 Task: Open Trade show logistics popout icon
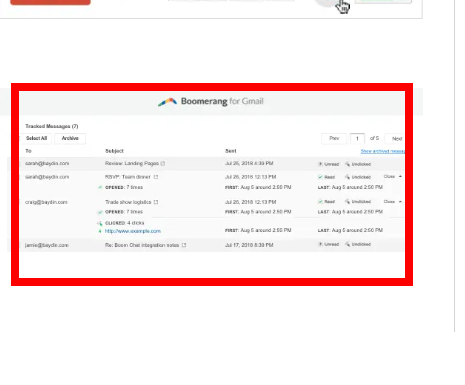click(156, 202)
